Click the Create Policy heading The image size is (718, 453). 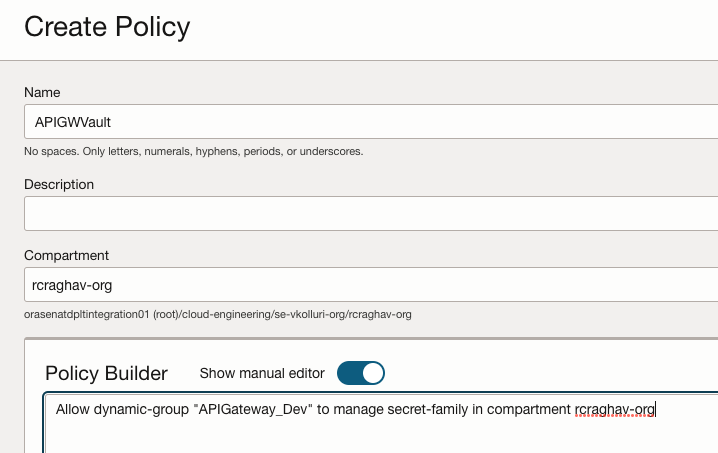point(107,27)
